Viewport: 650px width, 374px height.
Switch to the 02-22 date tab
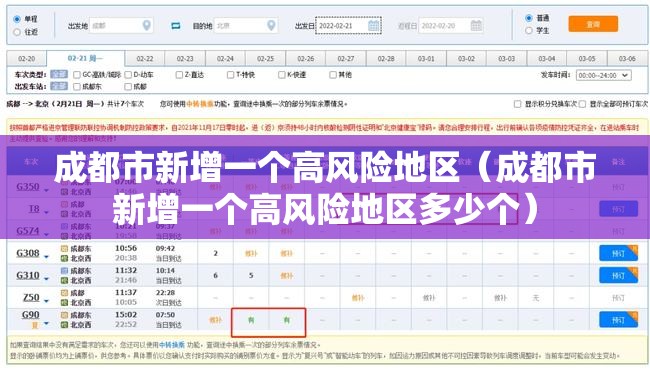[x=145, y=58]
